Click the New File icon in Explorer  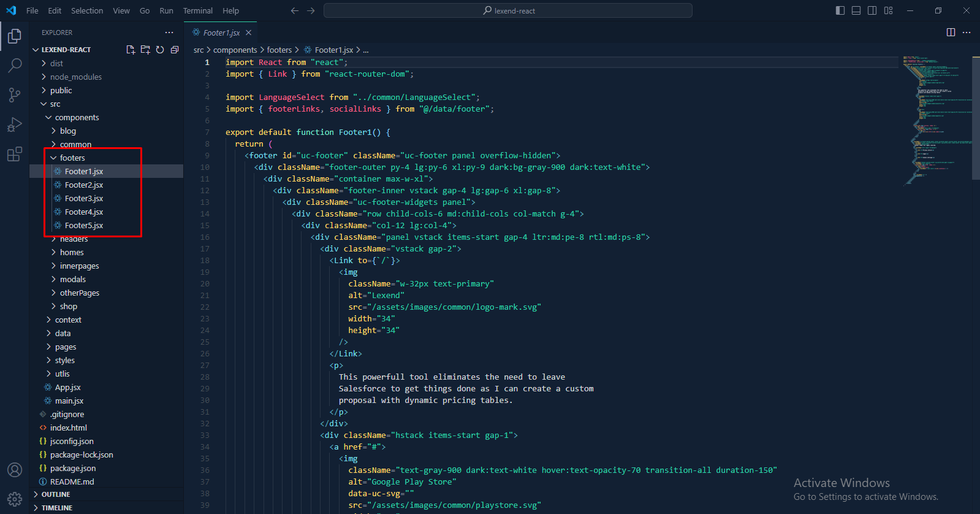point(131,50)
